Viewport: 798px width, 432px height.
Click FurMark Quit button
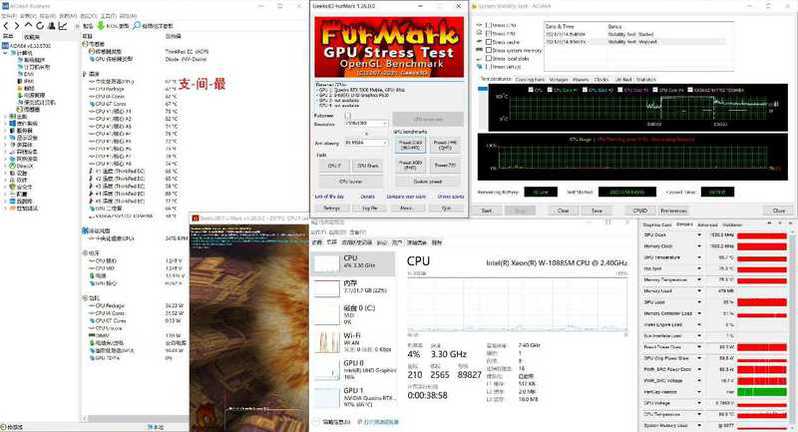pos(446,208)
